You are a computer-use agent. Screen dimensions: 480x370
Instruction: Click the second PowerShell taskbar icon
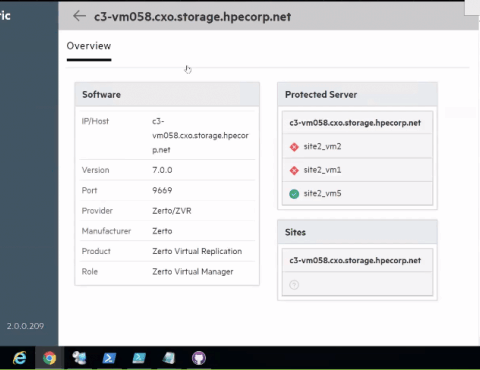(x=139, y=358)
